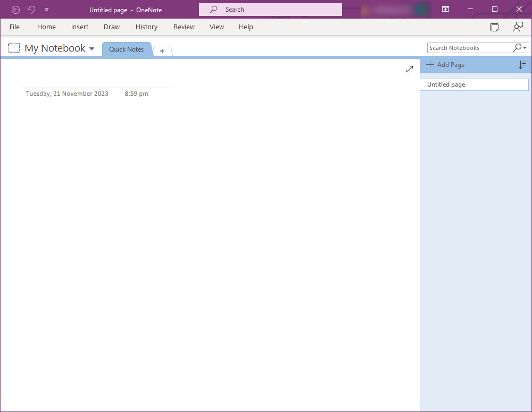Click the sort pages icon

[523, 65]
